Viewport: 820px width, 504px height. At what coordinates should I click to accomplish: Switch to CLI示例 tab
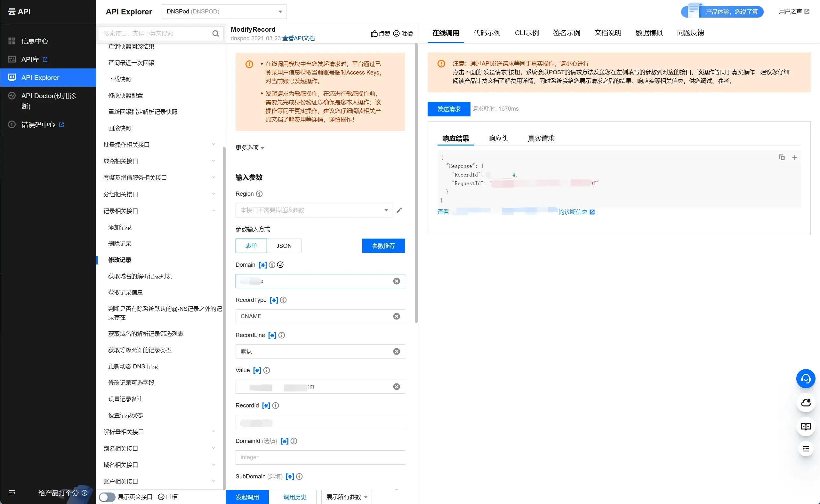(527, 33)
